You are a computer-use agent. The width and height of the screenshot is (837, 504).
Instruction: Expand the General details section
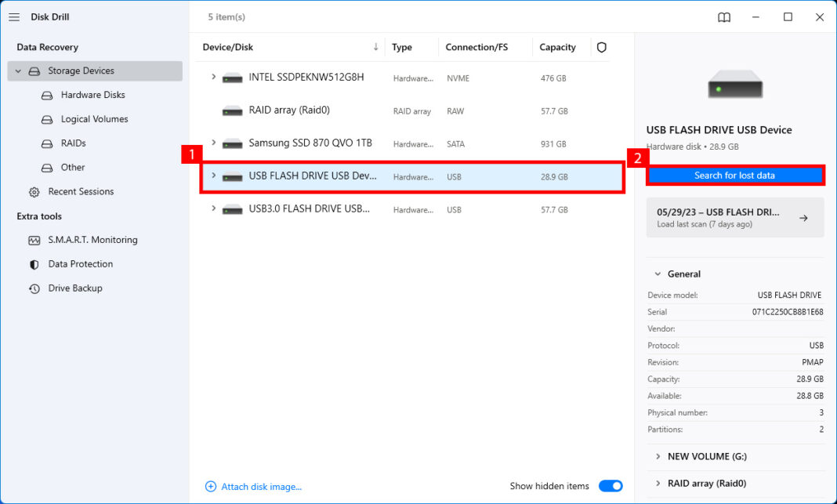pos(658,274)
